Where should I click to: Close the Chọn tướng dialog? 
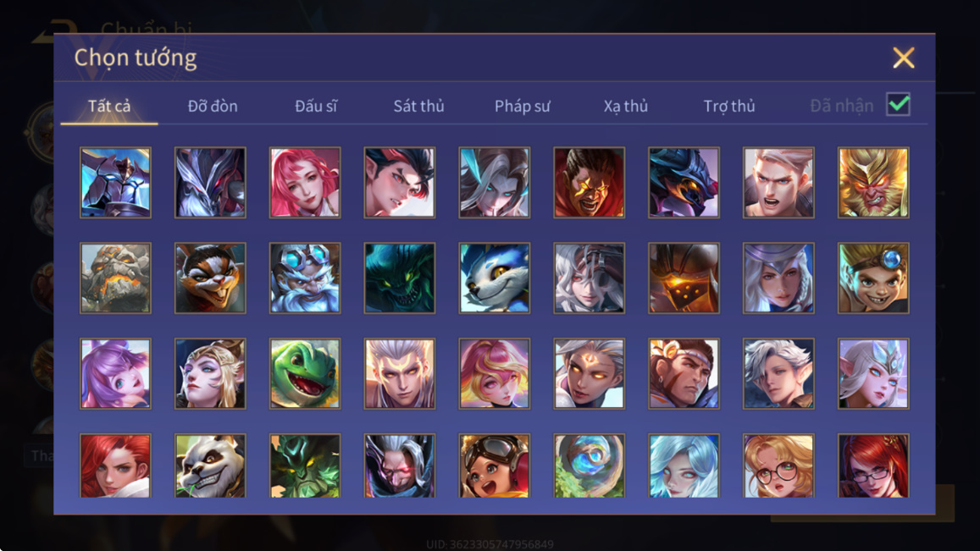click(904, 58)
